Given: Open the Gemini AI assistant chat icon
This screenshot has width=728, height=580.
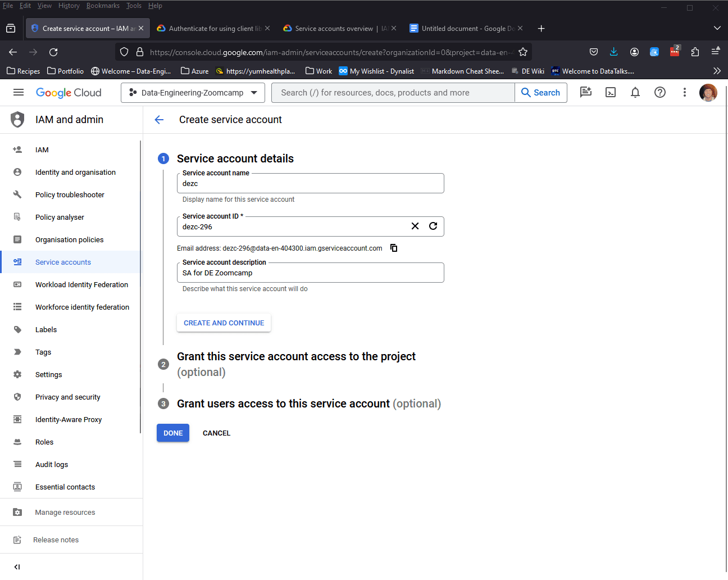Looking at the screenshot, I should [x=586, y=92].
